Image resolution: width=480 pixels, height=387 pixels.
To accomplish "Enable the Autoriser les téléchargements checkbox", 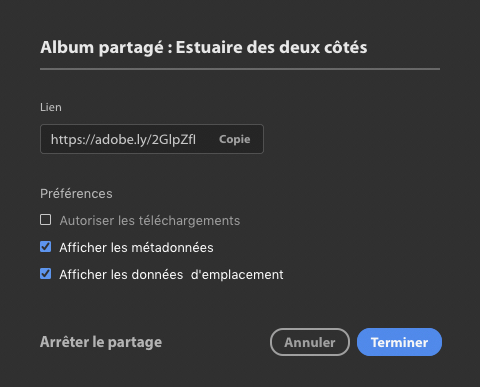I will click(46, 220).
